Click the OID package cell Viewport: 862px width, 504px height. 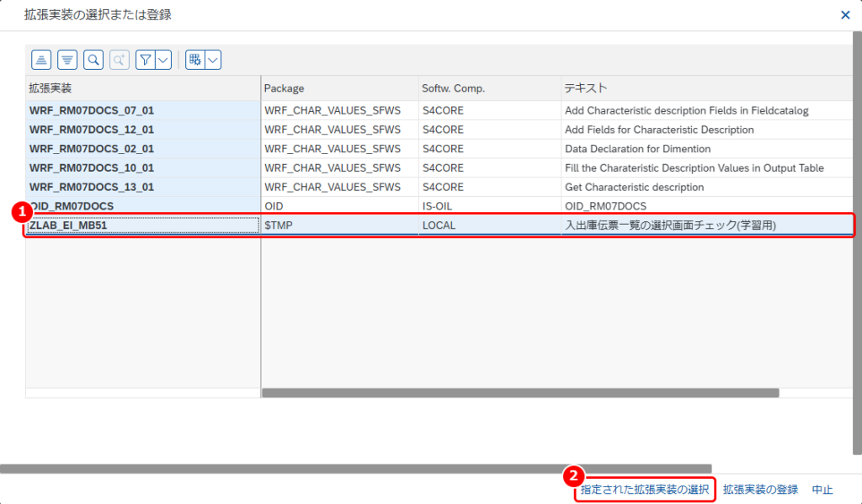(340, 206)
